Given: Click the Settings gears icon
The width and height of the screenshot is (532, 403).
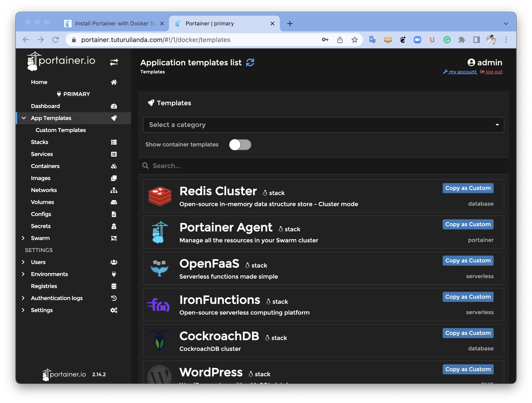Looking at the screenshot, I should [x=114, y=310].
